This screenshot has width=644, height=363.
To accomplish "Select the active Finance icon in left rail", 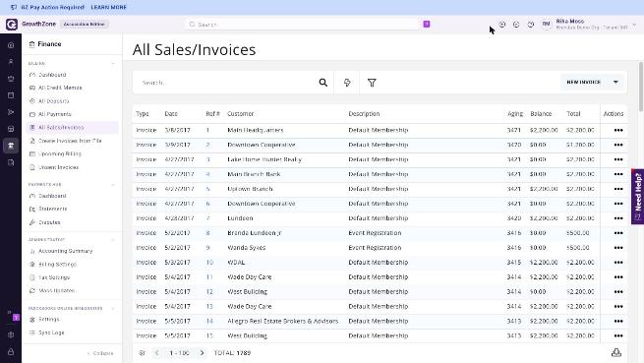I will pyautogui.click(x=11, y=146).
